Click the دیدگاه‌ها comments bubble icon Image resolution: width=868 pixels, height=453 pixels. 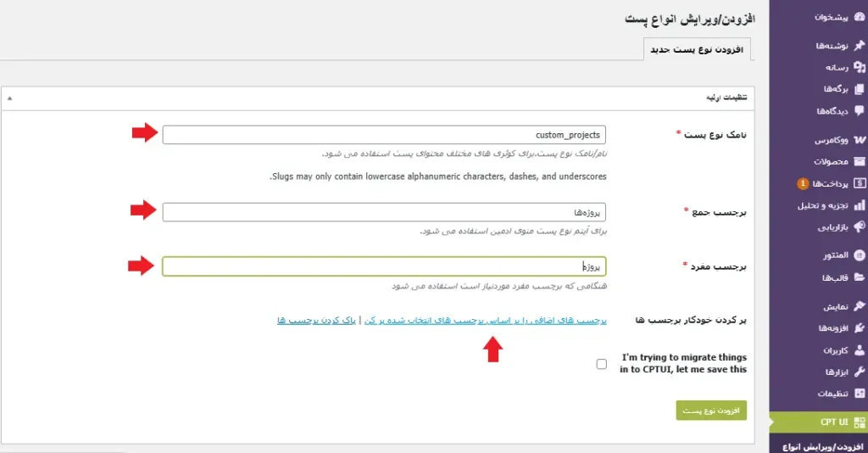860,111
